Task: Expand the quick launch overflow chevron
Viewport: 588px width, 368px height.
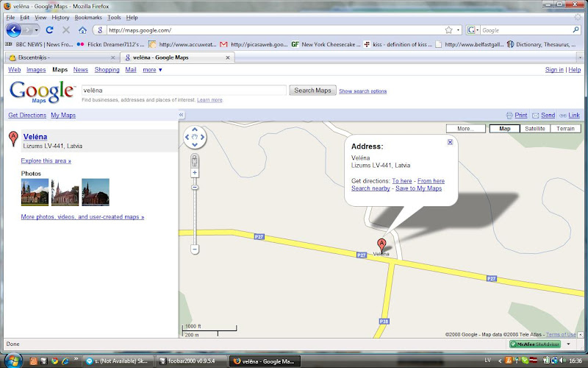Action: point(76,359)
